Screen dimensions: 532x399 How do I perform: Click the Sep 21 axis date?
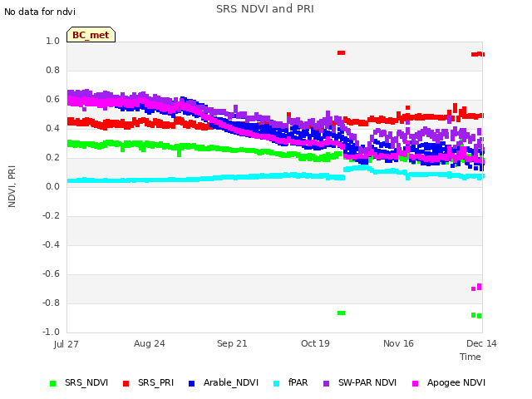pyautogui.click(x=232, y=343)
